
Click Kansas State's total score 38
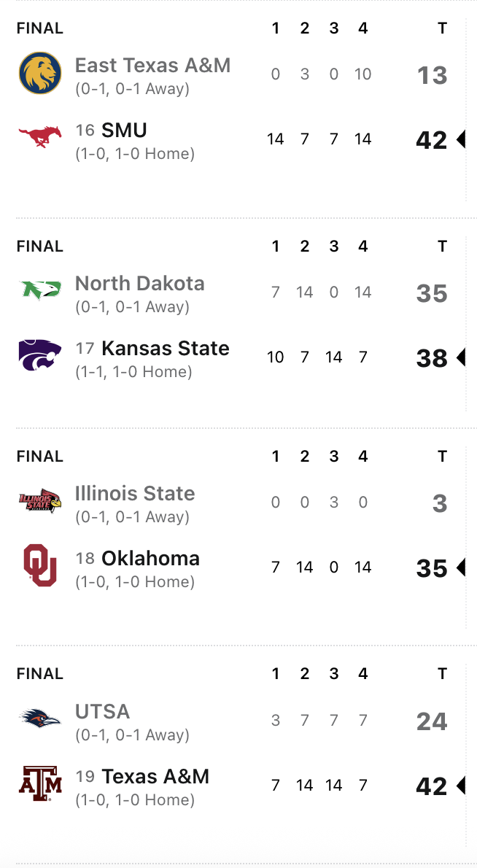click(431, 357)
